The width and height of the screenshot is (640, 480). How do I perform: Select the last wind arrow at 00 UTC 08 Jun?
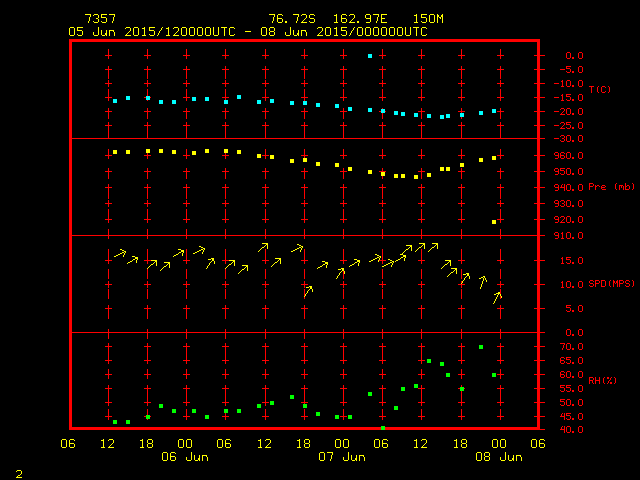tap(497, 296)
